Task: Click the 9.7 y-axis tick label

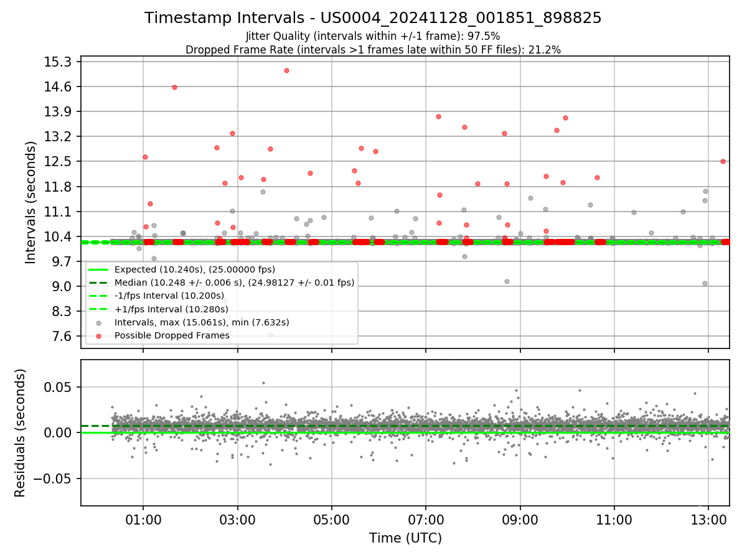Action: 63,261
